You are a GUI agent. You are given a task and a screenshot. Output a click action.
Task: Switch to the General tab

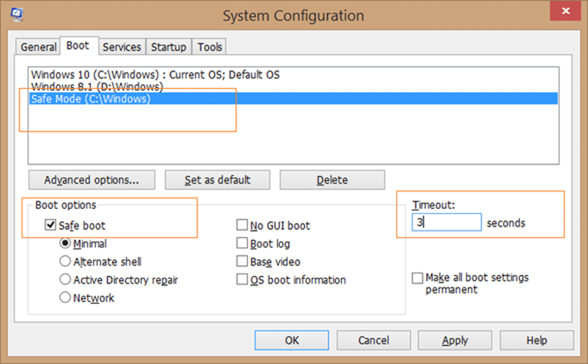[x=38, y=47]
